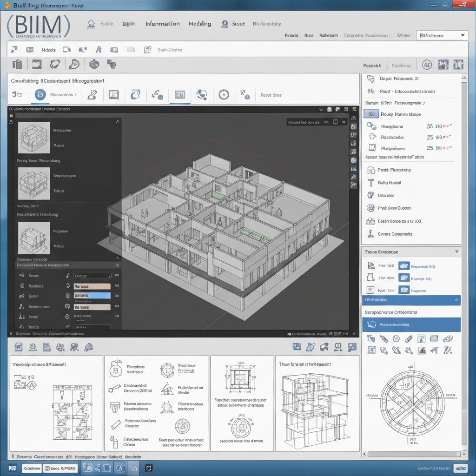Click the pencil icon in the management toolbar
The height and width of the screenshot is (476, 476).
(x=92, y=95)
